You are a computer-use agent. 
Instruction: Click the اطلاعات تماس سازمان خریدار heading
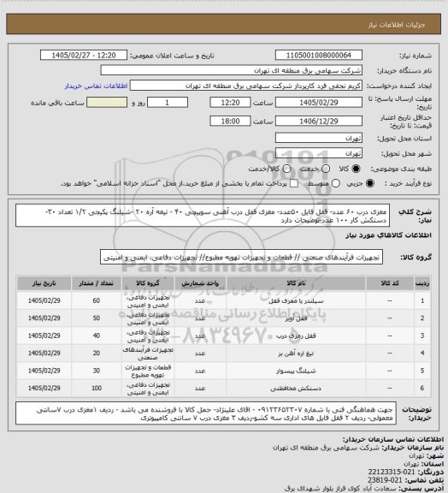(x=392, y=439)
